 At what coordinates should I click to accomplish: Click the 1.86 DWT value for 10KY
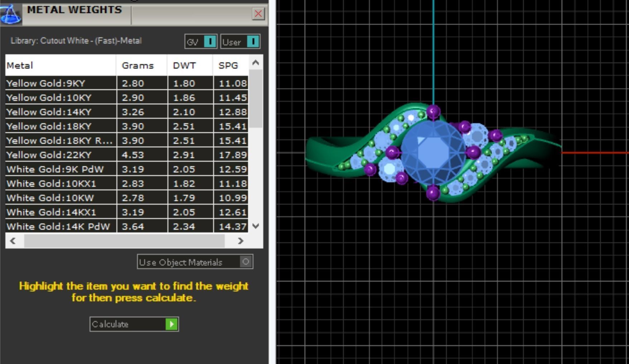coord(184,98)
